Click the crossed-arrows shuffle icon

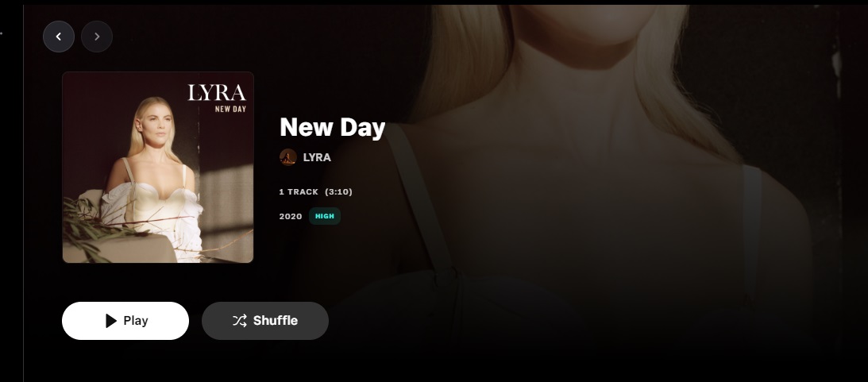click(x=240, y=321)
